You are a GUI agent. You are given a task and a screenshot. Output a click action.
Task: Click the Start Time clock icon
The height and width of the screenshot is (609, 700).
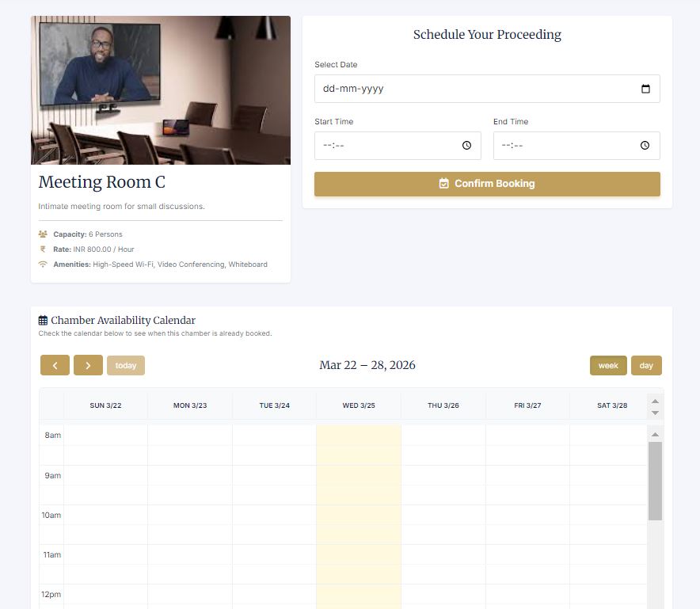click(x=466, y=146)
